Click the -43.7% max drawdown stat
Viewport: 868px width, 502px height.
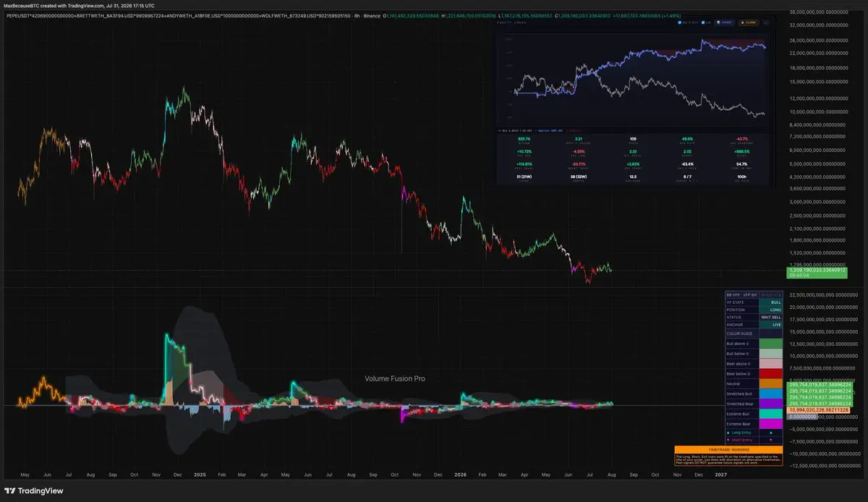click(742, 139)
